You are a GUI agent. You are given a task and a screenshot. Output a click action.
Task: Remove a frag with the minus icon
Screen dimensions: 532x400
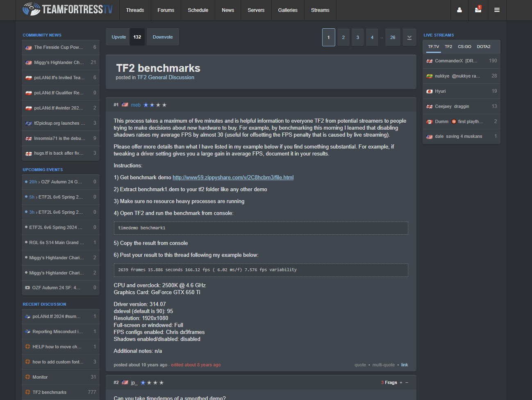coord(407,382)
